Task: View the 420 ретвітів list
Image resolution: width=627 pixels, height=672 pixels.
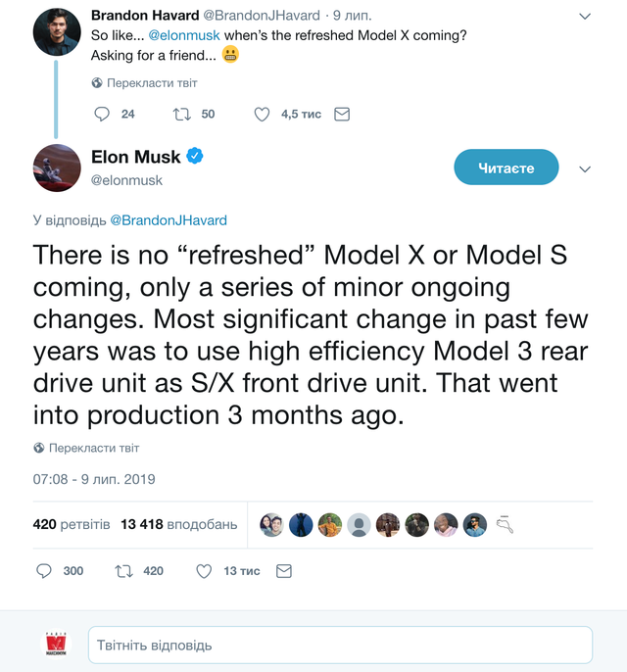Action: coord(72,525)
